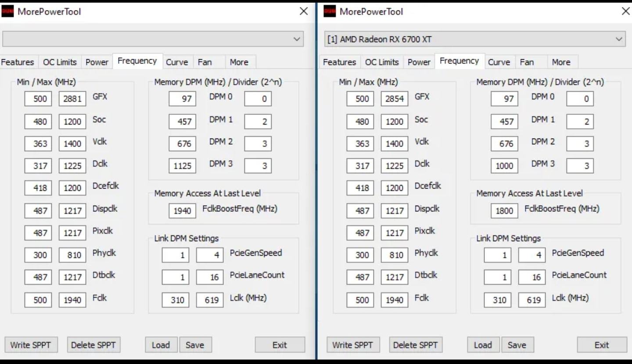Edit Dcefclk min field in left window
Screen dimensions: 632x364
pyautogui.click(x=38, y=188)
